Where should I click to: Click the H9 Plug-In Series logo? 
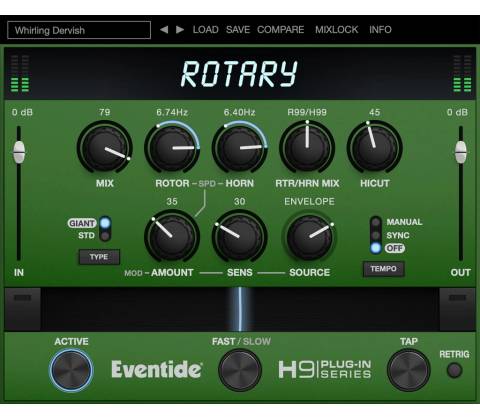point(325,369)
